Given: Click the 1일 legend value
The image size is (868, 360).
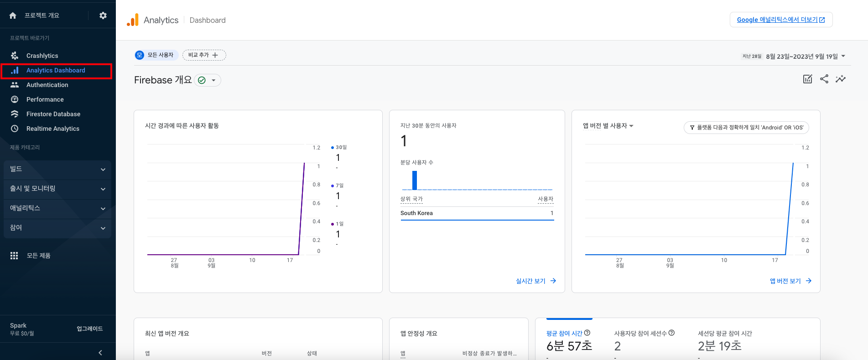Looking at the screenshot, I should [338, 234].
